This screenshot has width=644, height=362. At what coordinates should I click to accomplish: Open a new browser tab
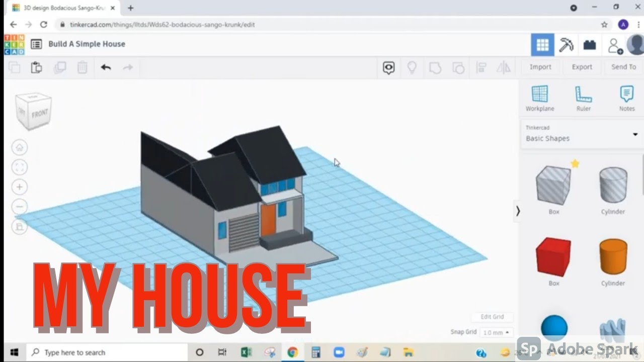coord(131,8)
